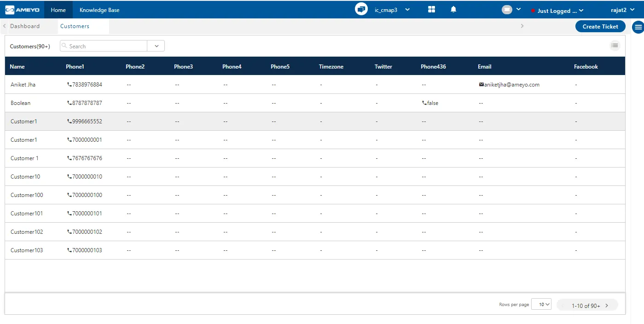Select the Customer100 row name
Screen dimensions: 644x324
27,195
